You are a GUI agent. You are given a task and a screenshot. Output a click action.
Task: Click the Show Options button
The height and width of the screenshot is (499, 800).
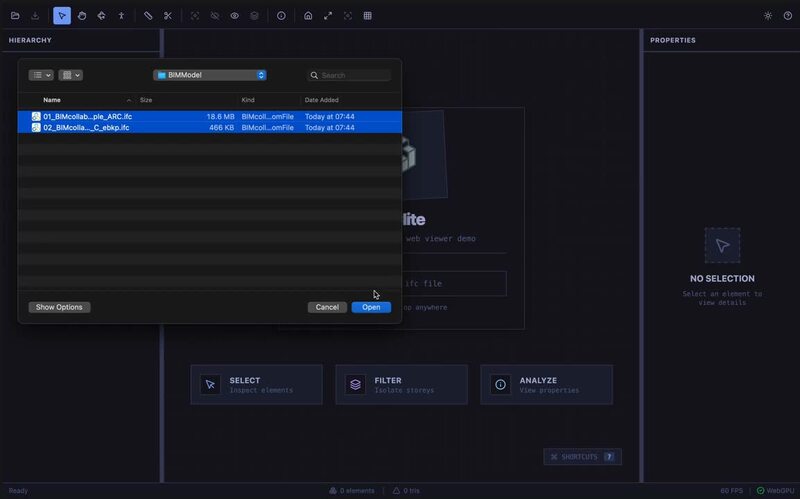pyautogui.click(x=59, y=307)
